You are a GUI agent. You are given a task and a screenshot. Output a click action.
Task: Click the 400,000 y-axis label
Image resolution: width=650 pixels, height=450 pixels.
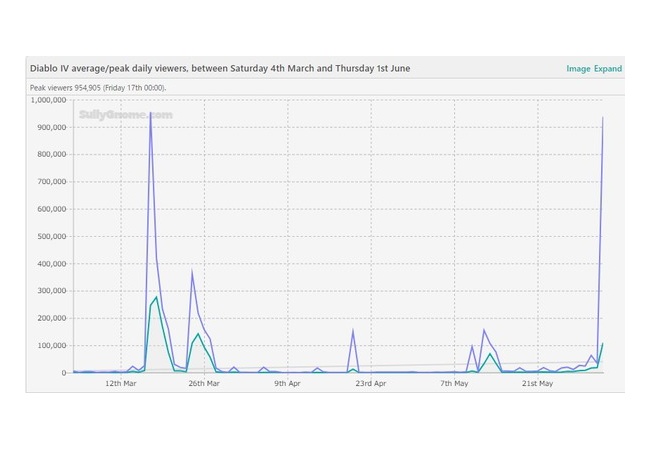[52, 264]
